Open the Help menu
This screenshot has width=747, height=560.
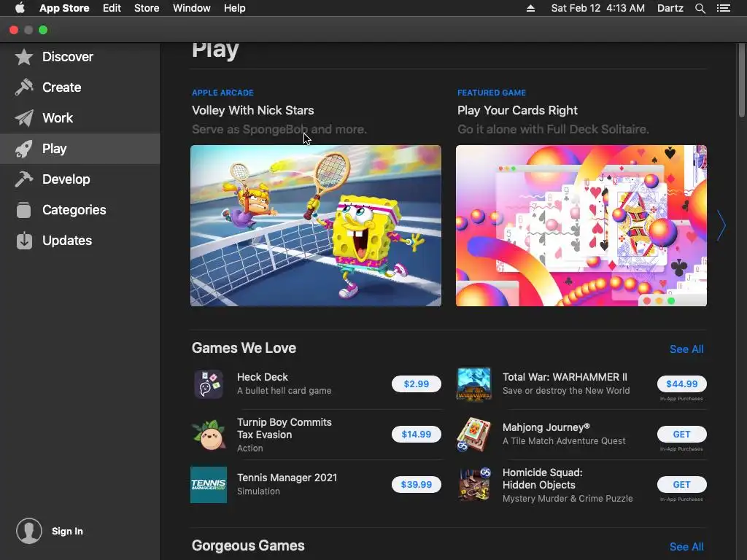235,8
